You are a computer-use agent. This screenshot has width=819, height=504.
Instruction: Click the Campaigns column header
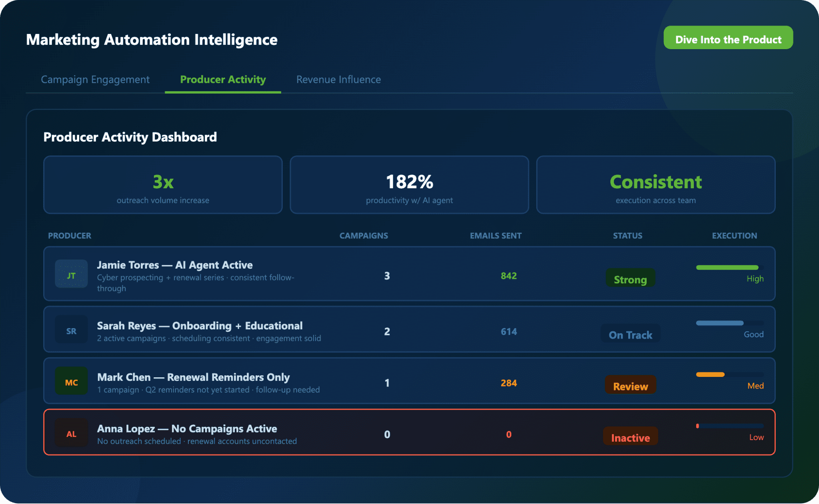coord(364,236)
